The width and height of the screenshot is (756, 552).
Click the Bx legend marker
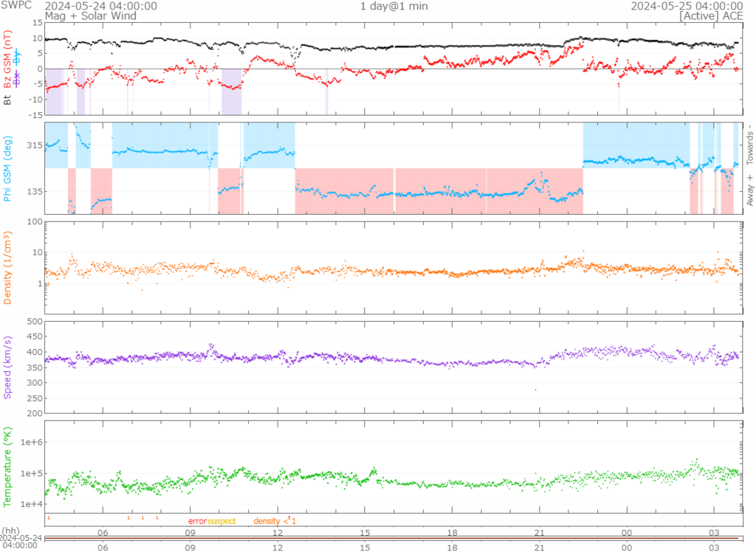click(19, 80)
